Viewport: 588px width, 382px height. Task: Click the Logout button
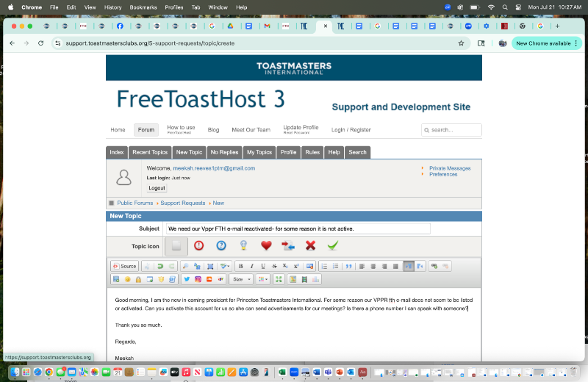click(157, 188)
